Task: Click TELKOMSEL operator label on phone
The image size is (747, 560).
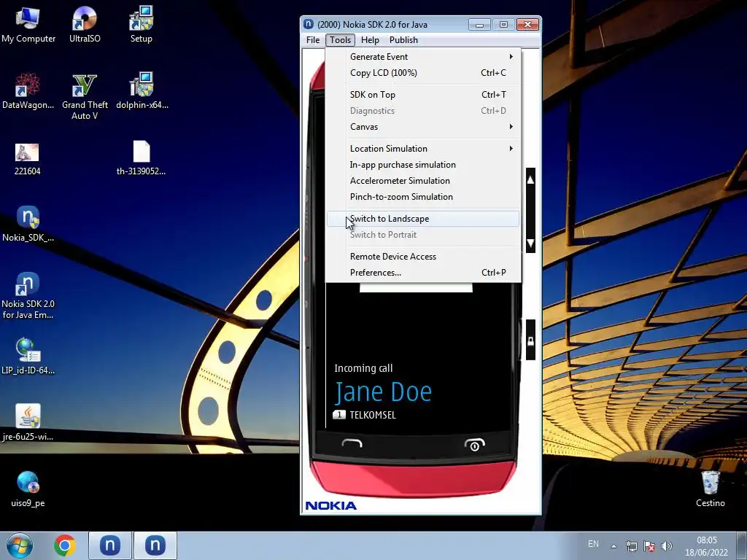Action: pos(373,415)
